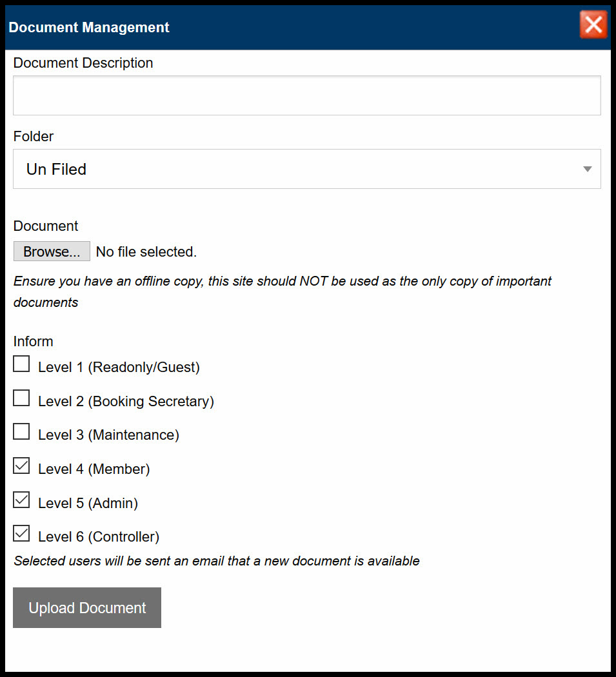This screenshot has width=616, height=677.
Task: Click the 'No file selected.' text
Action: pyautogui.click(x=146, y=251)
